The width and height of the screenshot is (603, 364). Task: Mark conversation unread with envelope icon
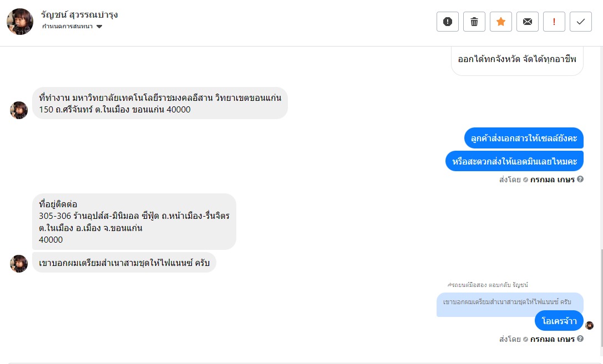(x=528, y=22)
